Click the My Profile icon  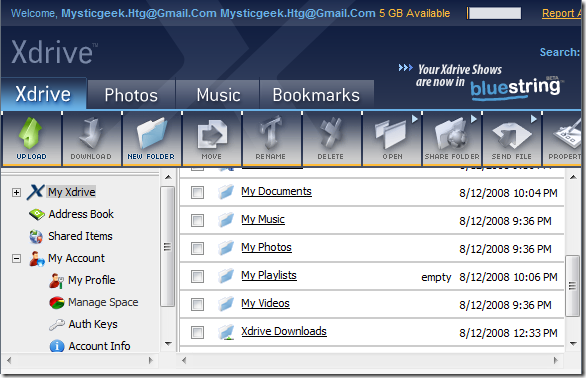(56, 281)
